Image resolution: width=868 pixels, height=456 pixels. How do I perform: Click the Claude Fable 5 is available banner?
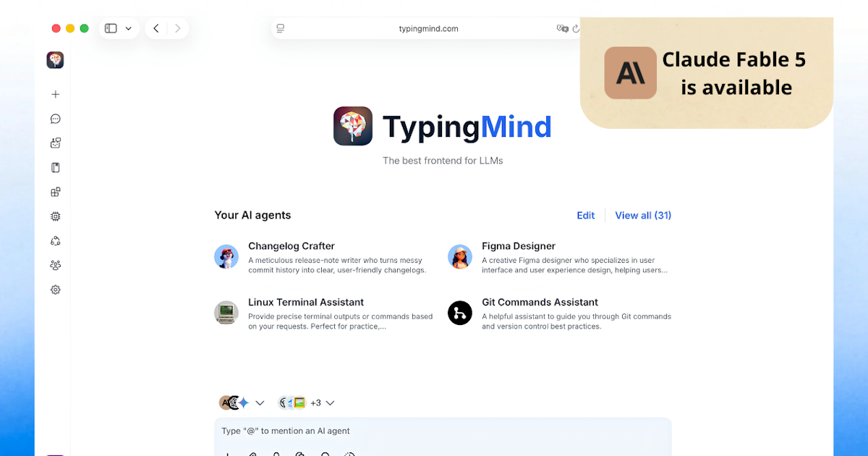[707, 73]
